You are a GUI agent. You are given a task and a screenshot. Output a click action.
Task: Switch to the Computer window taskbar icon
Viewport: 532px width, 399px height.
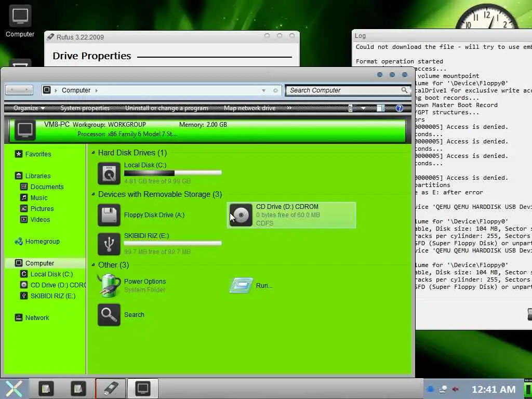[143, 389]
